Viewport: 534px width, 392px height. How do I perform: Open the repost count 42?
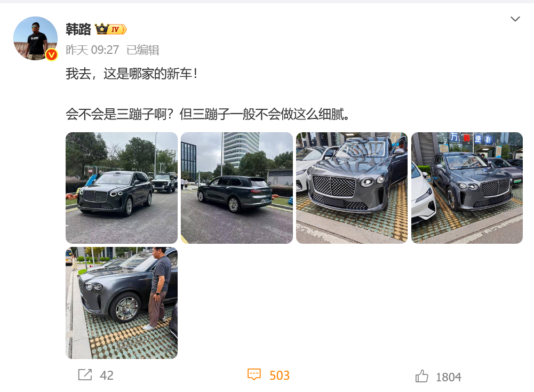tap(107, 375)
